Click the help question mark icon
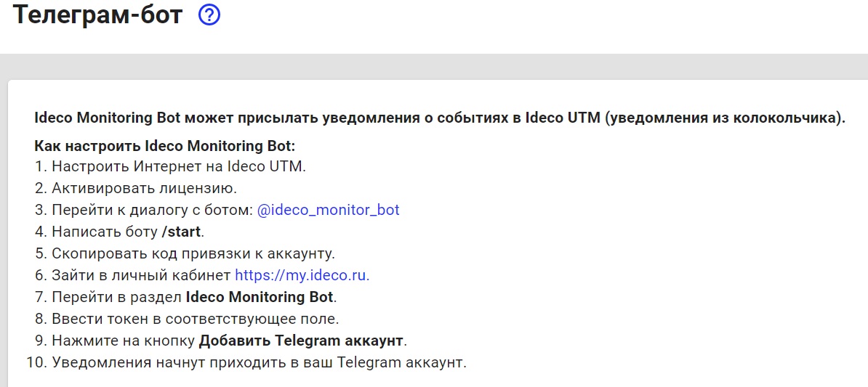Viewport: 868px width, 387px height. [209, 16]
